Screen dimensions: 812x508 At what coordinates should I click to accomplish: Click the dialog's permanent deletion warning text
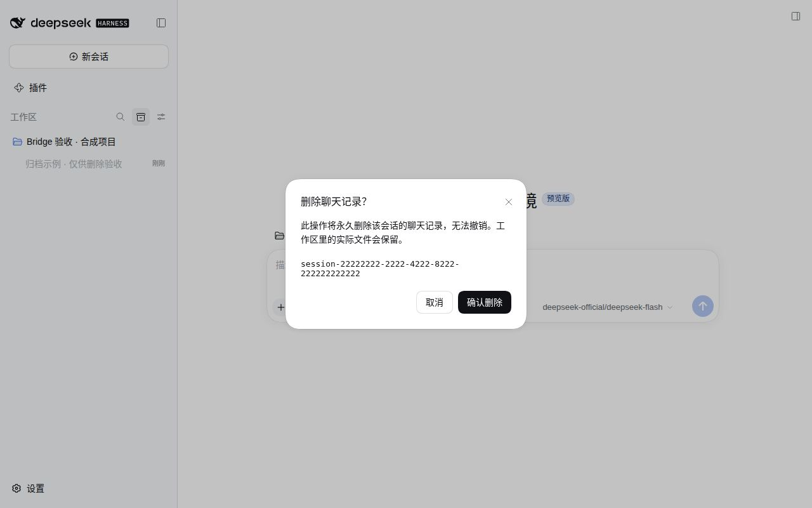coord(403,232)
